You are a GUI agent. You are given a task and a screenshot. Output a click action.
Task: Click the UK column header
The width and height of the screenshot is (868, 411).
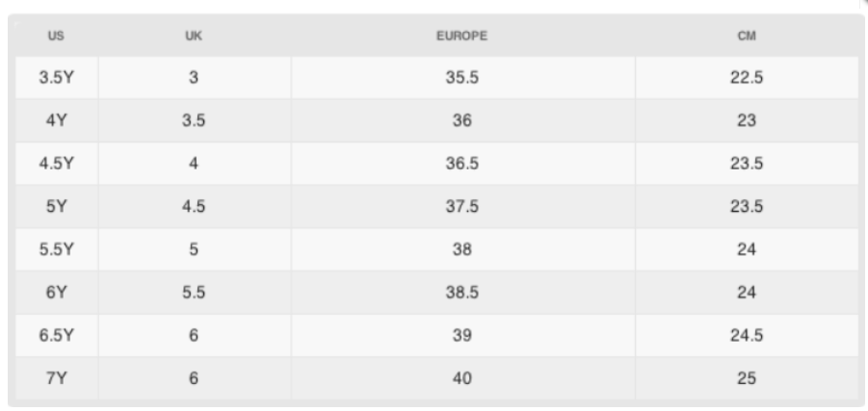[194, 36]
